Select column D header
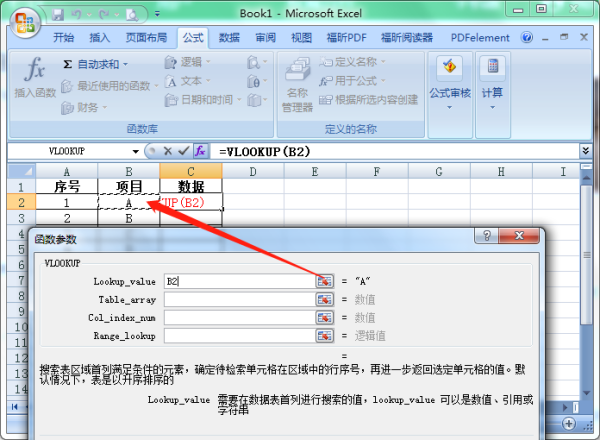Image resolution: width=600 pixels, height=440 pixels. [x=253, y=171]
